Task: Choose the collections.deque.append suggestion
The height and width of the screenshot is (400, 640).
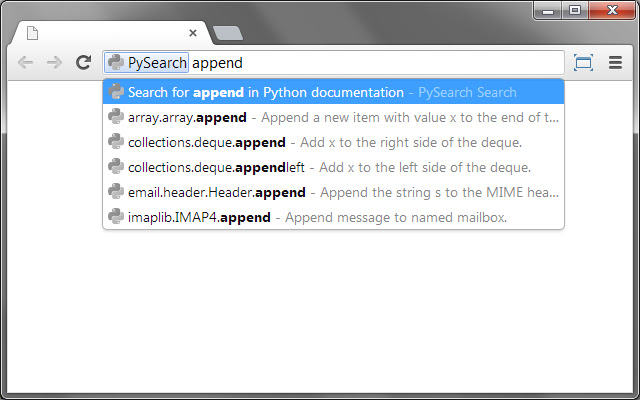Action: (333, 142)
